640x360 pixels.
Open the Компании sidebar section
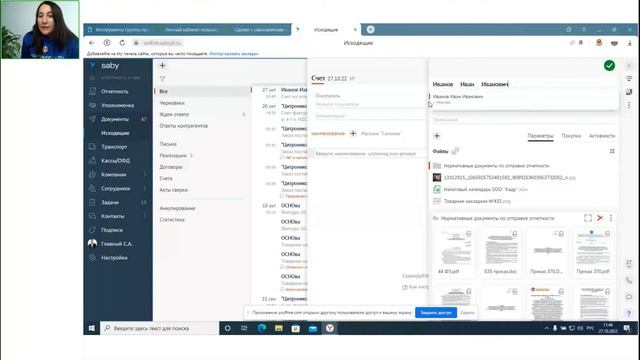[x=113, y=175]
